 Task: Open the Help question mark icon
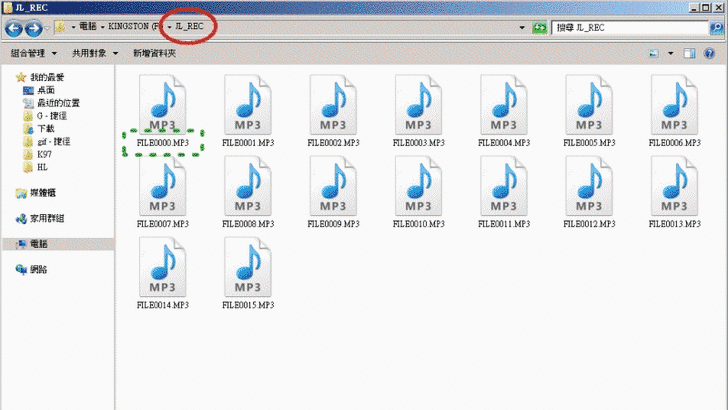coord(709,53)
